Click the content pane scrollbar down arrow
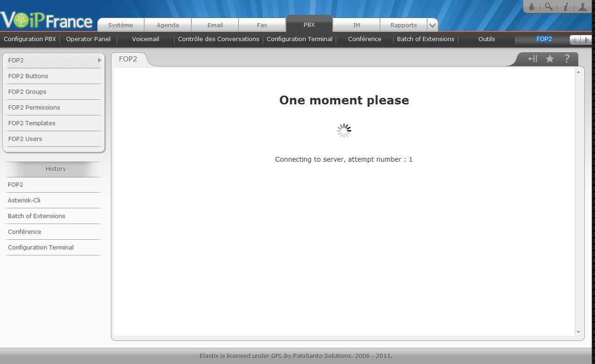The height and width of the screenshot is (364, 595). pyautogui.click(x=578, y=332)
